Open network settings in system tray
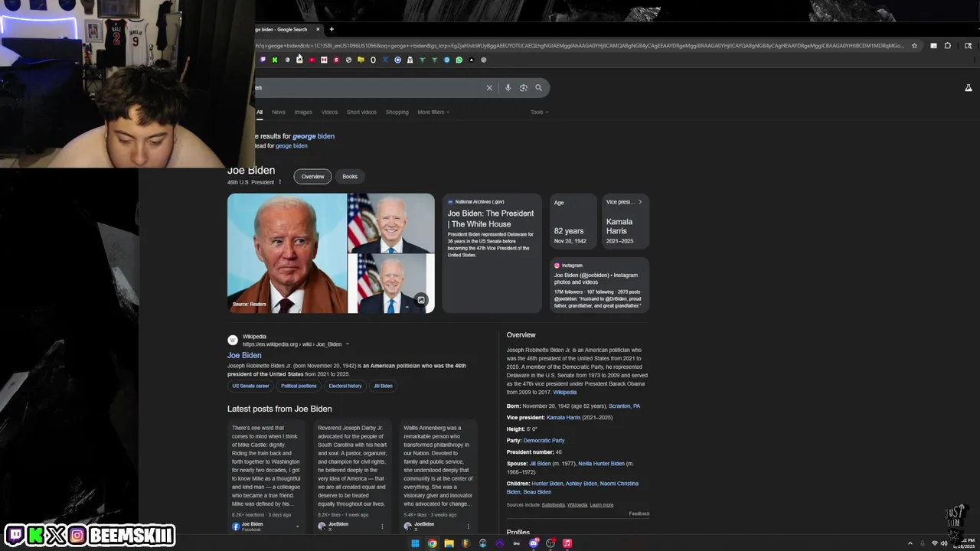980x551 pixels. (x=934, y=543)
